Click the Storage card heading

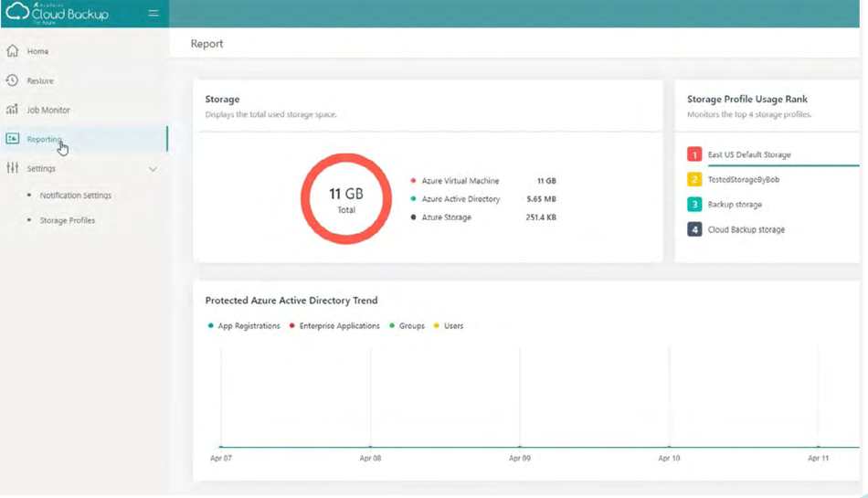pos(222,99)
